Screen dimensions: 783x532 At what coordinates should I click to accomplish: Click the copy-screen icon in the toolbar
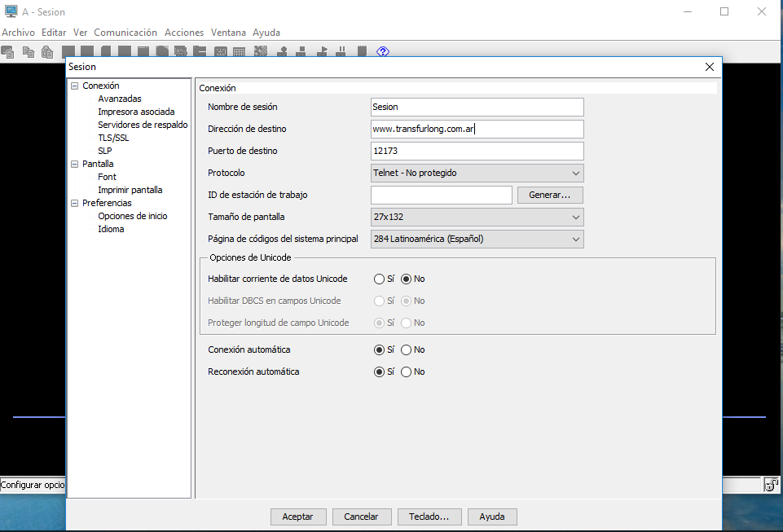coord(7,51)
